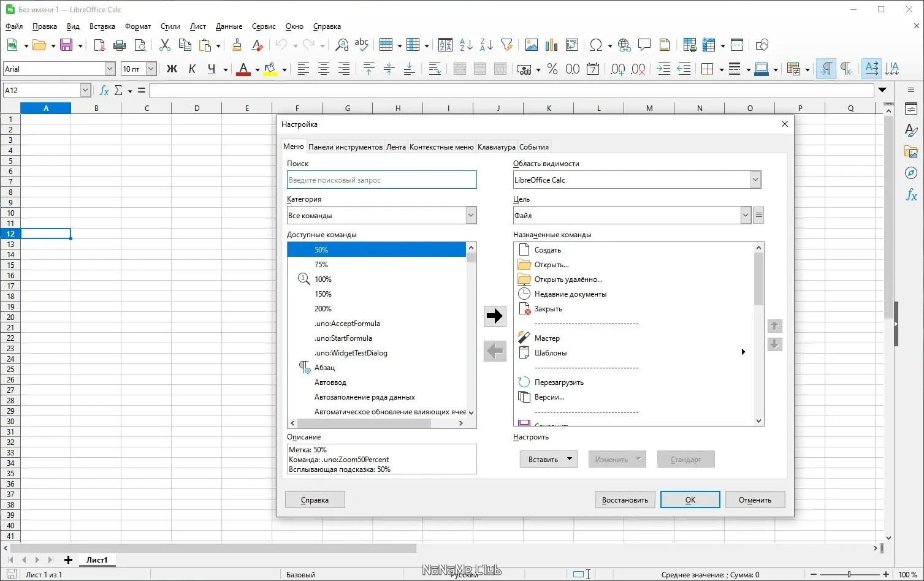The height and width of the screenshot is (581, 924).
Task: Click the Insert Chart icon
Action: pyautogui.click(x=551, y=45)
